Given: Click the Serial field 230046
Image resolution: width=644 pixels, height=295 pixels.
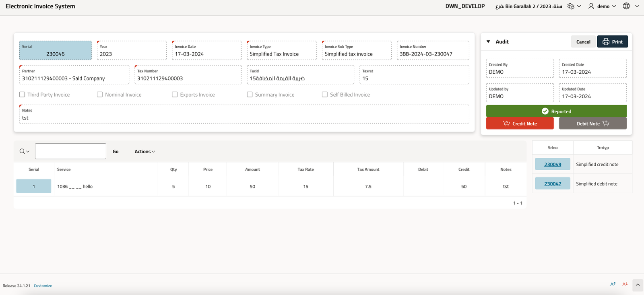Looking at the screenshot, I should click(56, 50).
